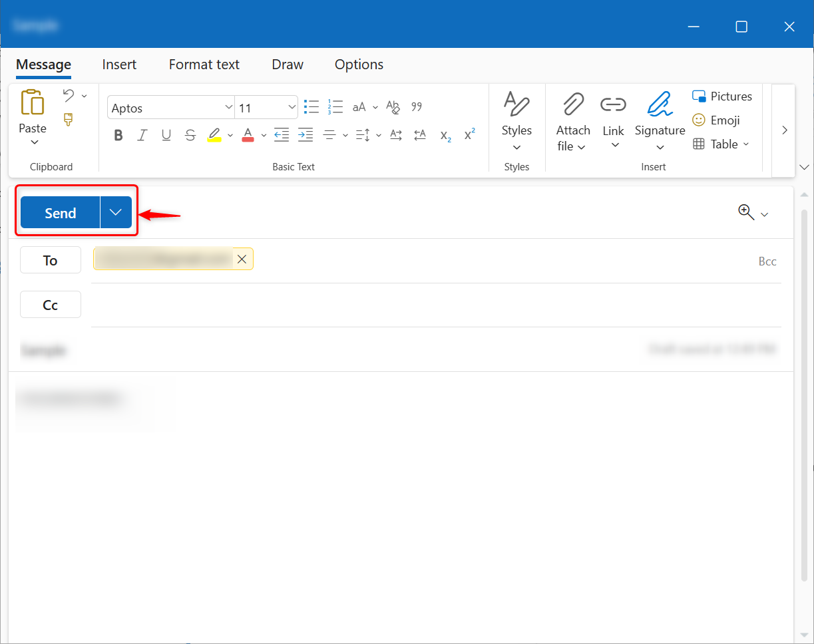Screen dimensions: 814x644
Task: Toggle Subscript formatting
Action: (446, 135)
